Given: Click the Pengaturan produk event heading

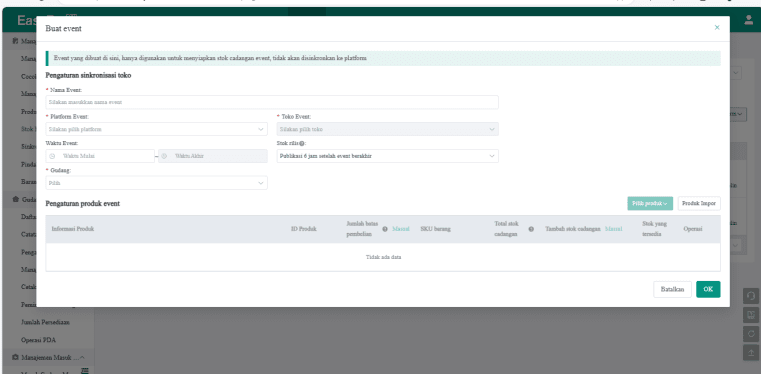Looking at the screenshot, I should (x=83, y=204).
